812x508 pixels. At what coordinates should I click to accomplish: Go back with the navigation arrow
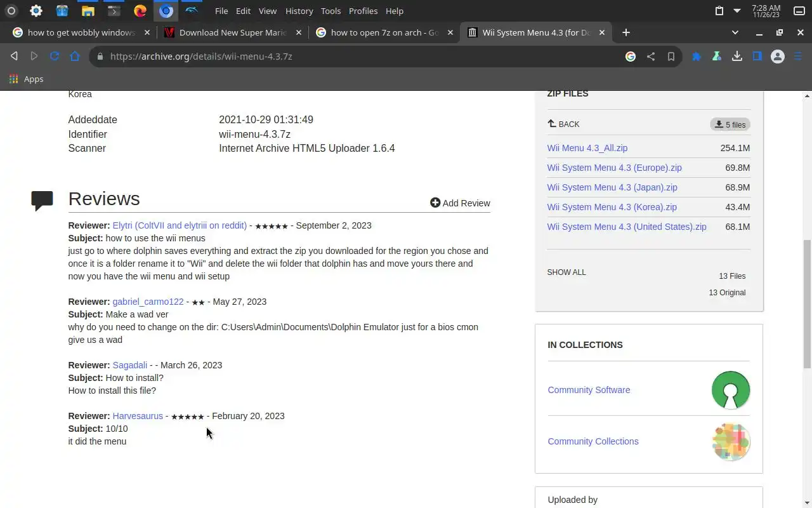point(14,57)
